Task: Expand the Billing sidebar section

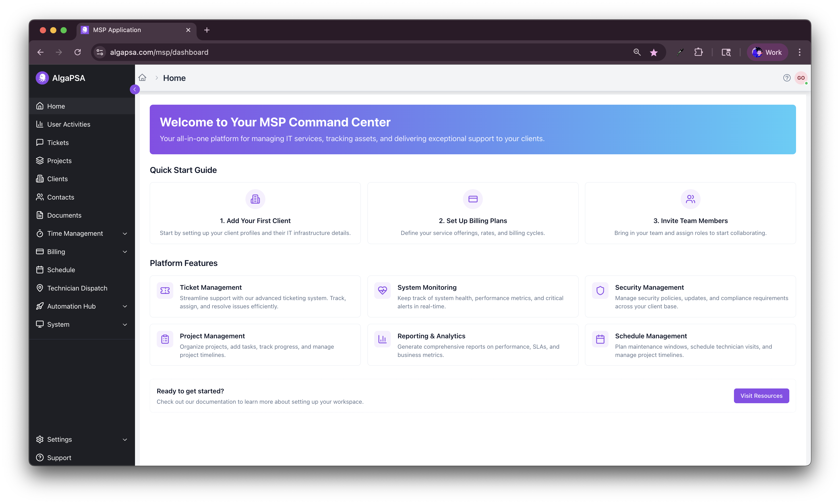Action: (125, 252)
